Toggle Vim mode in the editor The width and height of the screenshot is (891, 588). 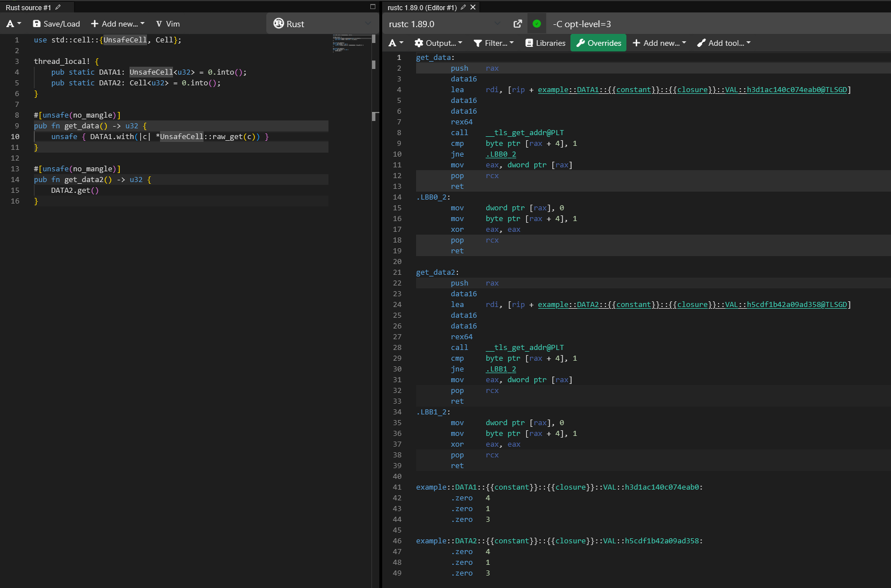(x=168, y=24)
